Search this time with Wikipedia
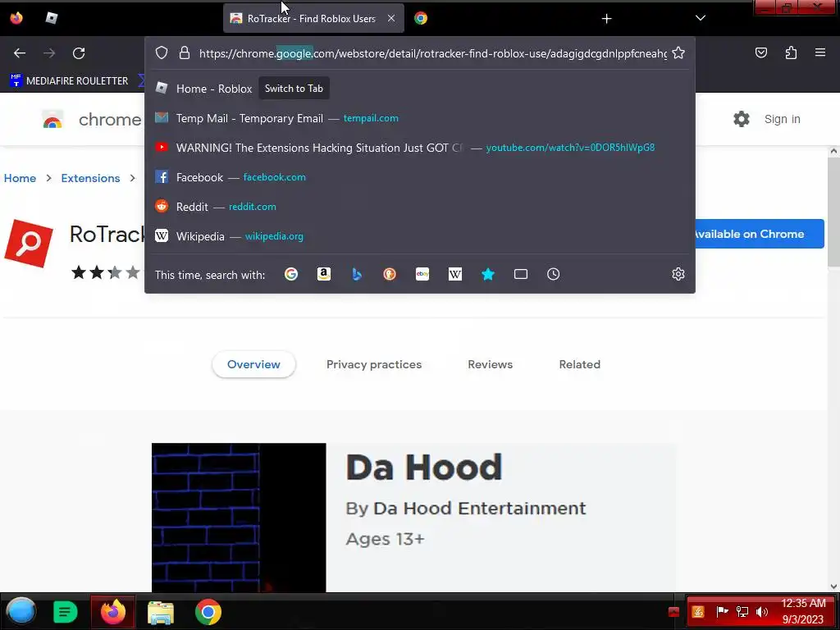The width and height of the screenshot is (840, 630). pyautogui.click(x=454, y=274)
